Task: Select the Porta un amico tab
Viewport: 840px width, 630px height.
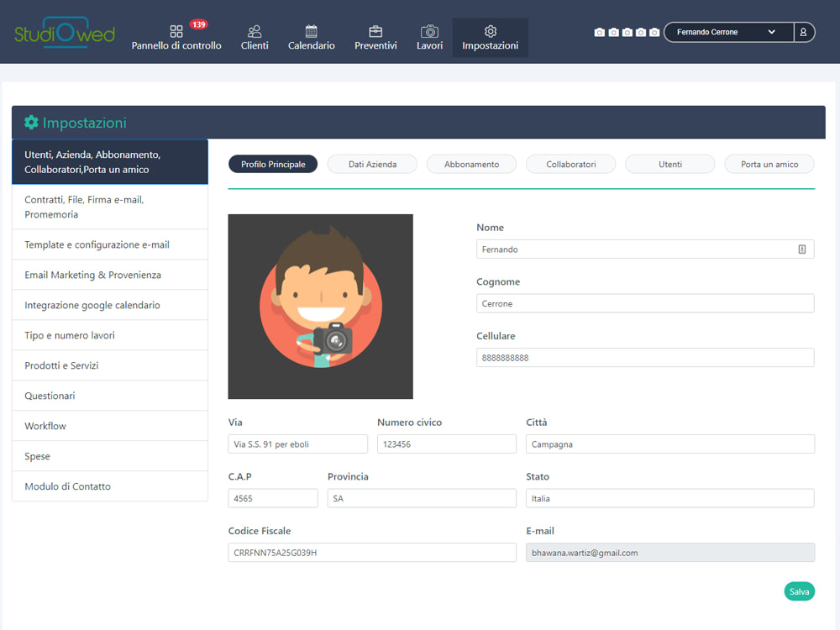Action: (769, 164)
